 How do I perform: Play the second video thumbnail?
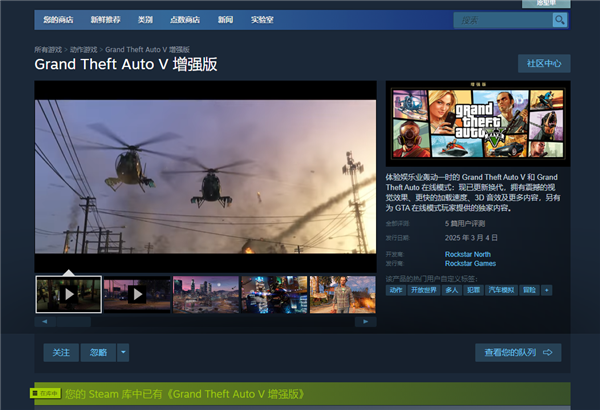[136, 295]
